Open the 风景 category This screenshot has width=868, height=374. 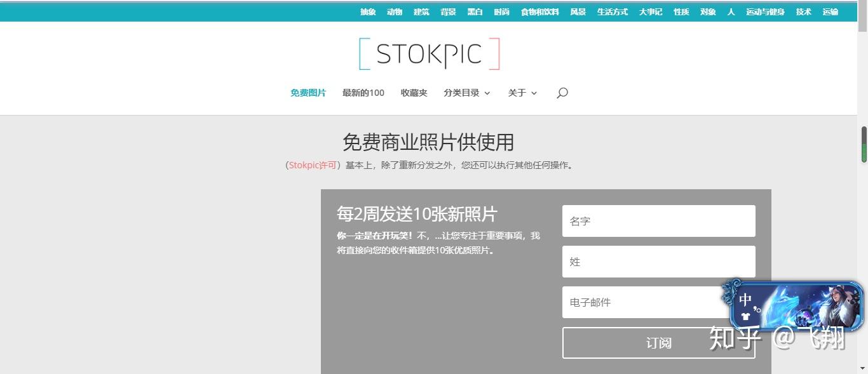click(577, 11)
